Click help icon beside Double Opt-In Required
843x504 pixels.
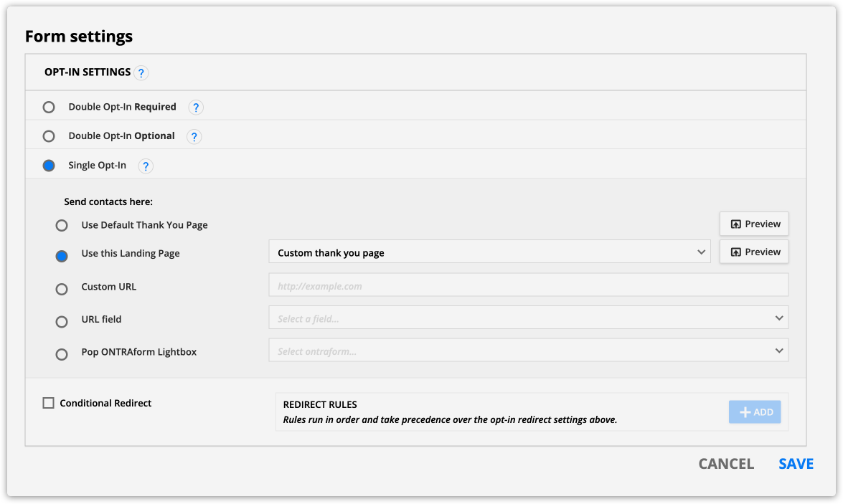click(196, 108)
